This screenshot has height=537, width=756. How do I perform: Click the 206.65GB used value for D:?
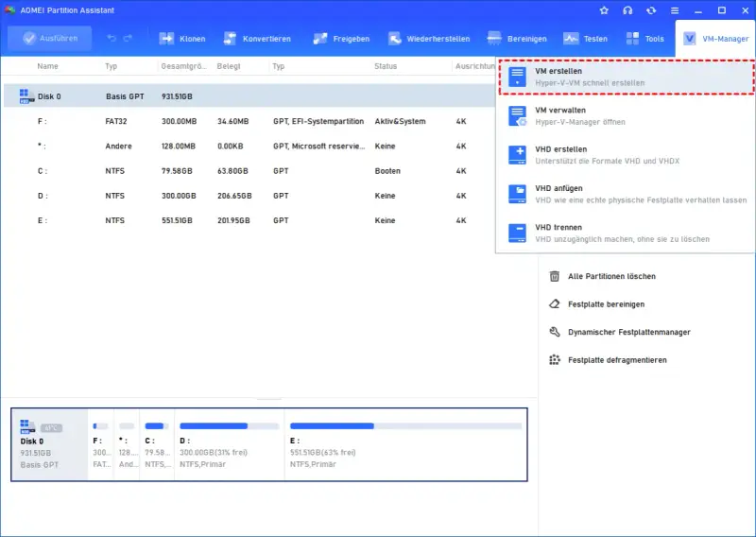[234, 196]
